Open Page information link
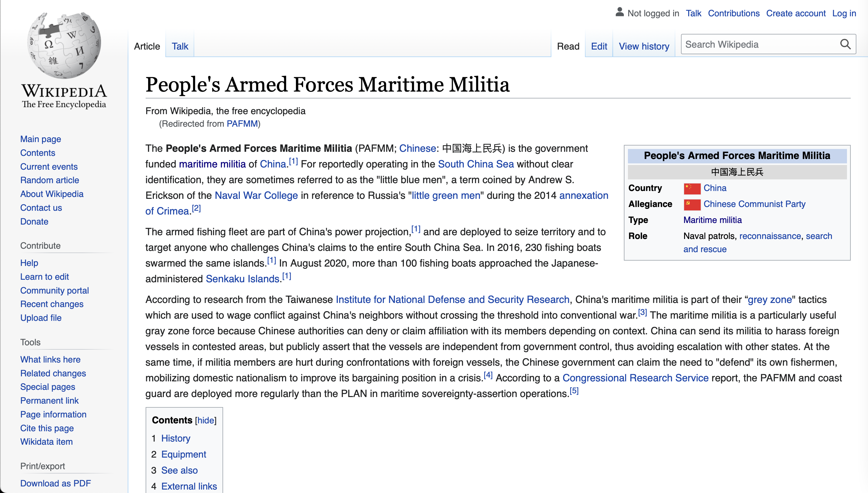The height and width of the screenshot is (493, 868). coord(53,415)
